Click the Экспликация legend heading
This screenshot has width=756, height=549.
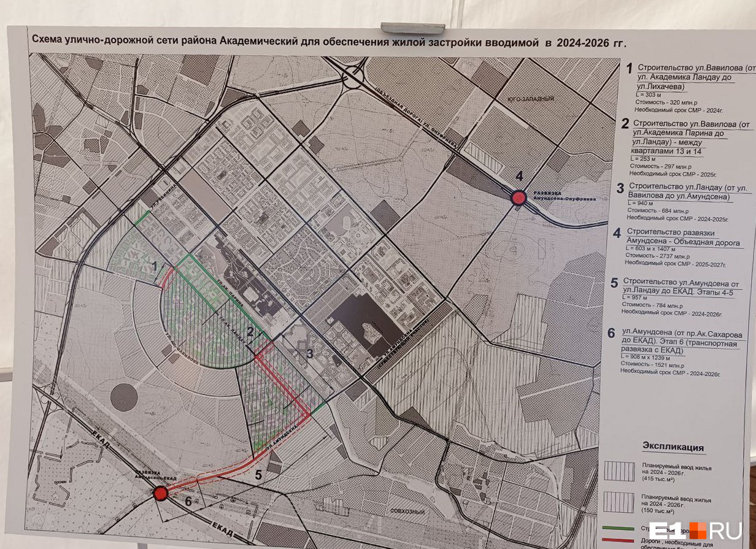pos(673,447)
